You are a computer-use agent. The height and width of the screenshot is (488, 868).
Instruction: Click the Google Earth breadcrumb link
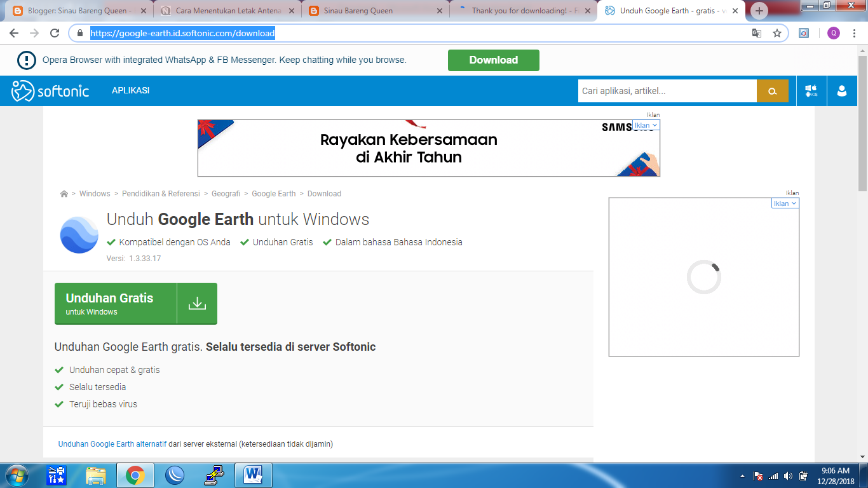pos(274,194)
